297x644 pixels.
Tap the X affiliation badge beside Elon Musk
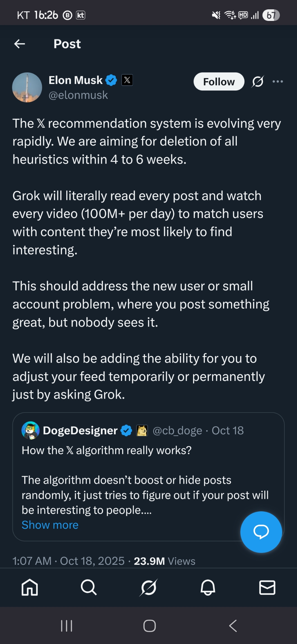click(127, 80)
